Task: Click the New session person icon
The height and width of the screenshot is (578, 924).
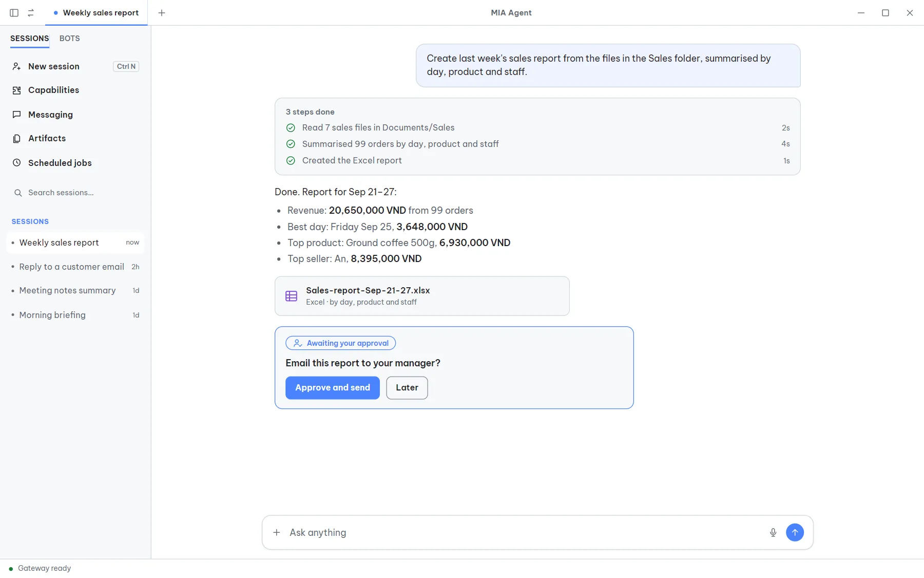Action: [x=17, y=66]
